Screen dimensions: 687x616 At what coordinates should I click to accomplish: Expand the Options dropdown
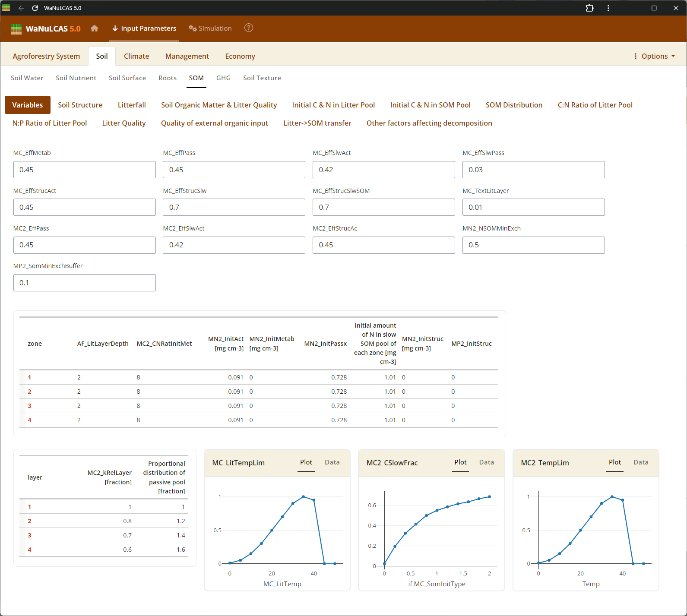pos(654,56)
